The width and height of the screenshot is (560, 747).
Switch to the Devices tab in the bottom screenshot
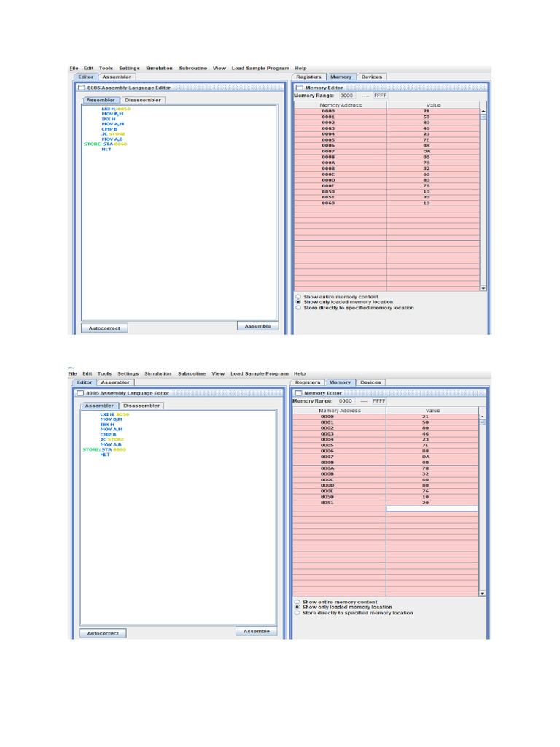click(370, 382)
